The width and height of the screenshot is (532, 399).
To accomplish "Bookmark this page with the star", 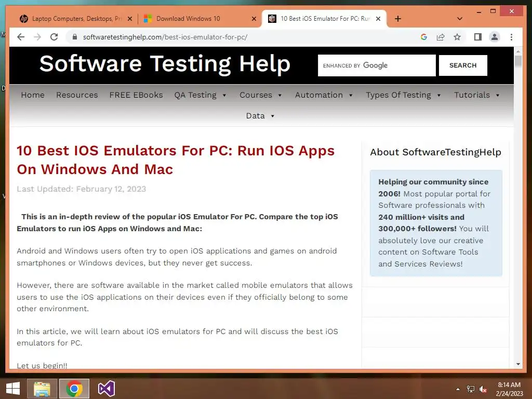I will [457, 37].
